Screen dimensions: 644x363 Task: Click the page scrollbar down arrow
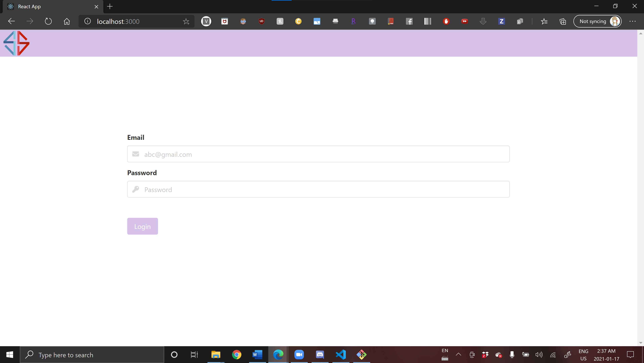click(x=640, y=343)
